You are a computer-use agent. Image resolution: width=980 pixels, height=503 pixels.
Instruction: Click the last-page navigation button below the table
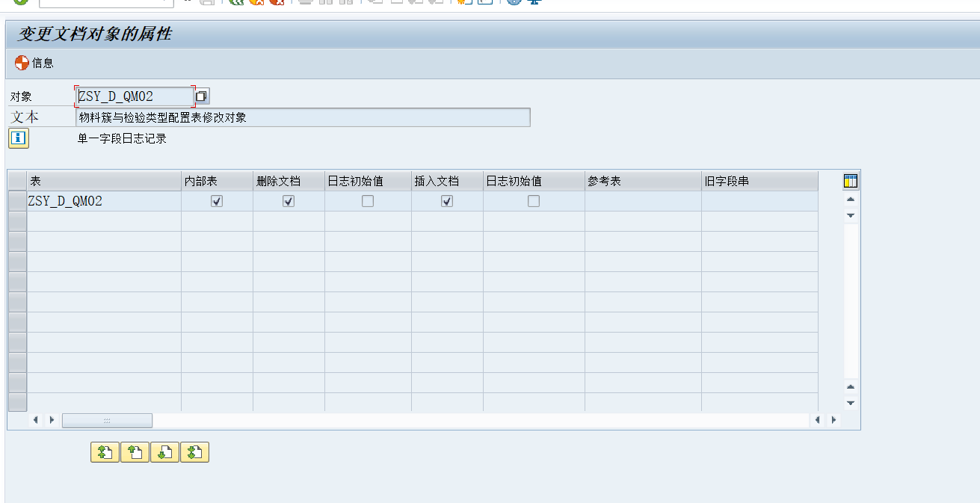tap(194, 451)
